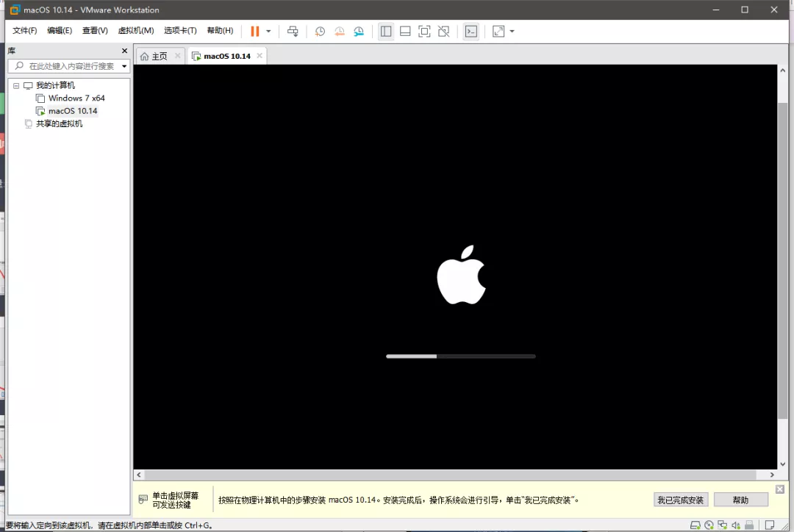Viewport: 794px width, 532px height.
Task: Click the 帮助 button in the install bar
Action: [x=740, y=500]
